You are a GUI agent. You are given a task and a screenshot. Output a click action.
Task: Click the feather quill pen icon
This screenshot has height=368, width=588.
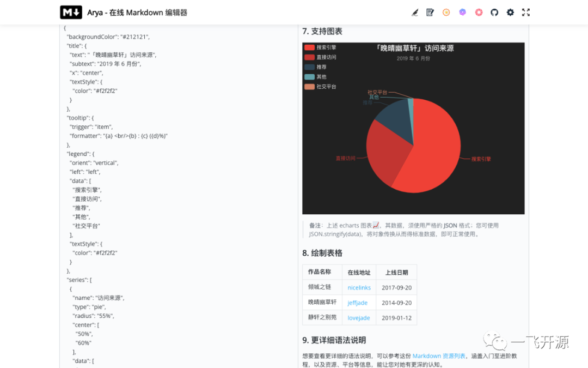click(x=414, y=13)
